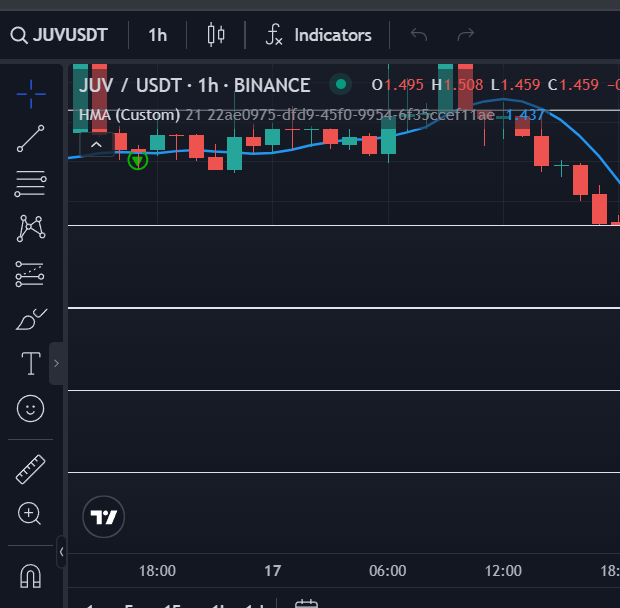Select the XABCD pattern tool
Screen dimensions: 620x608
[31, 228]
